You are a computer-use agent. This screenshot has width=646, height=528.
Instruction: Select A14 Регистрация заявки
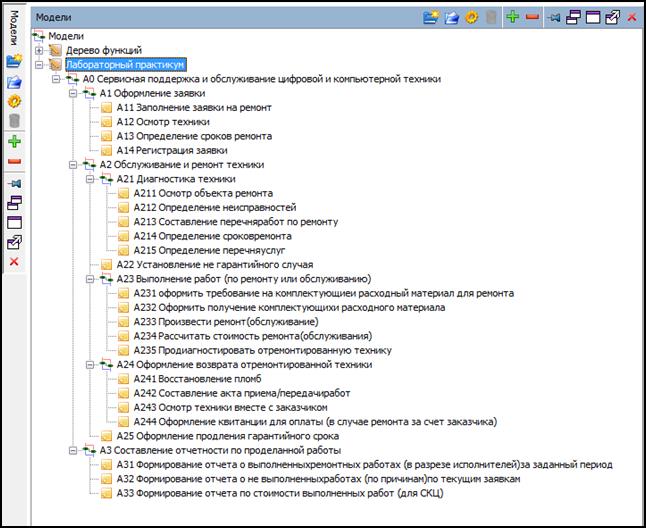(172, 151)
